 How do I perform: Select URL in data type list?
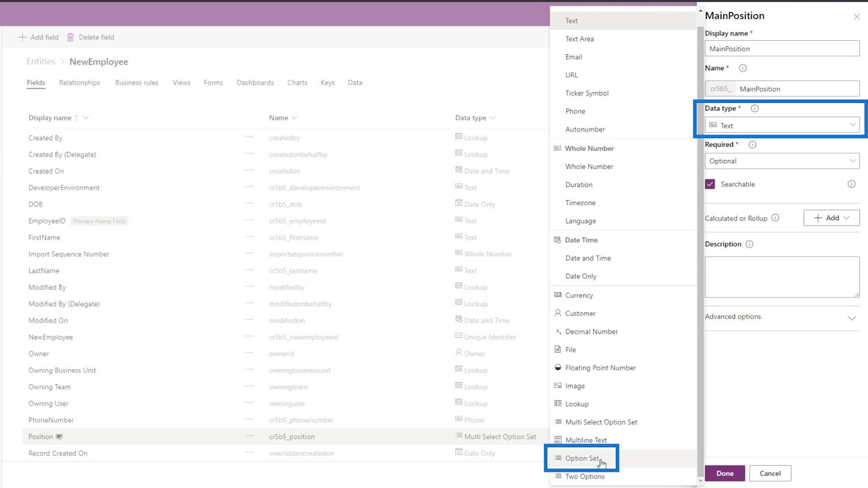tap(623, 75)
